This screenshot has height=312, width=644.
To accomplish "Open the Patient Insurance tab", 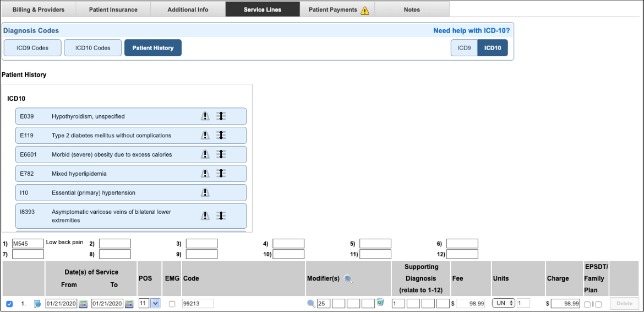I will pyautogui.click(x=113, y=9).
